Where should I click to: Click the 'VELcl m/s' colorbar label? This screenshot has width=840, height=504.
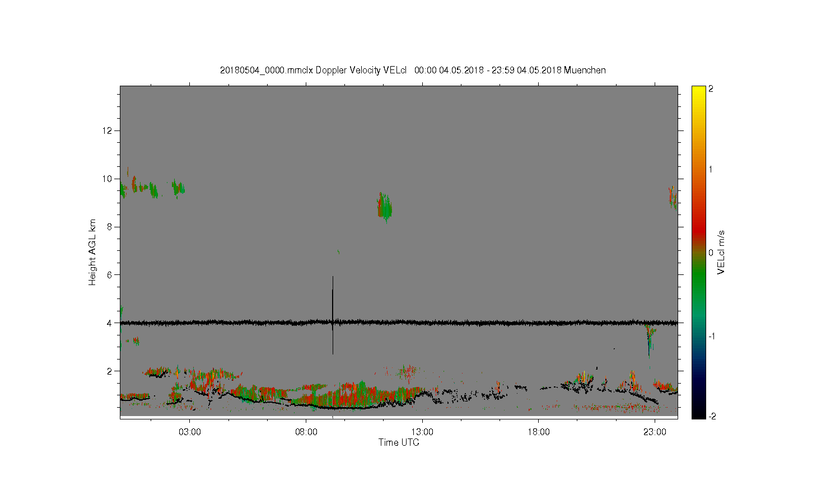[721, 252]
